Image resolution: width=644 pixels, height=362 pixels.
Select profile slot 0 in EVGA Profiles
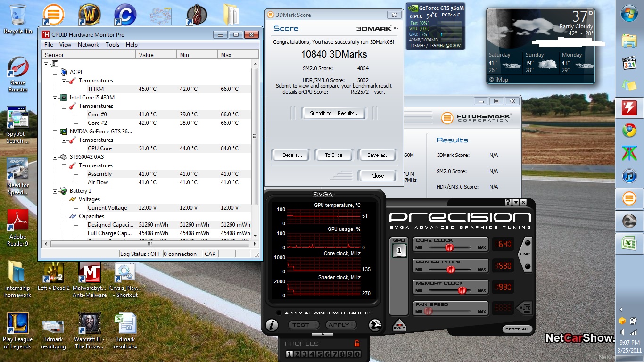[x=357, y=354]
